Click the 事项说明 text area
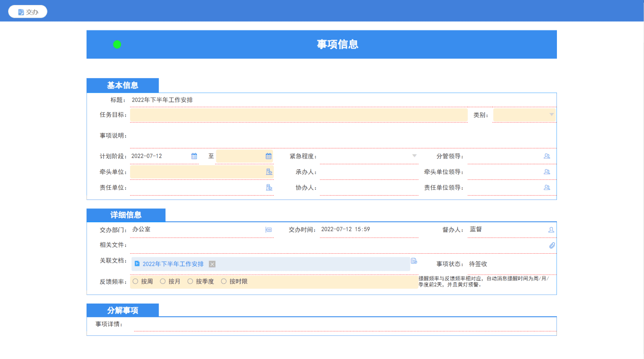The width and height of the screenshot is (644, 359). 343,136
